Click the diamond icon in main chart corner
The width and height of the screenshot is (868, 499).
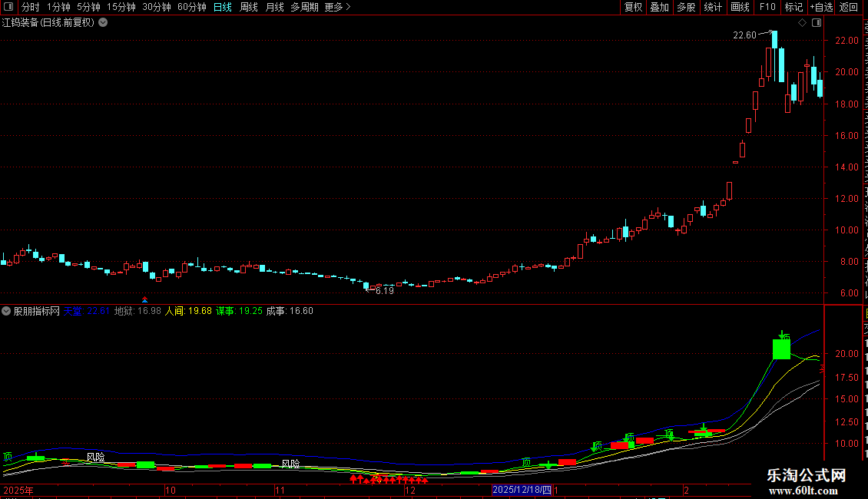[802, 23]
